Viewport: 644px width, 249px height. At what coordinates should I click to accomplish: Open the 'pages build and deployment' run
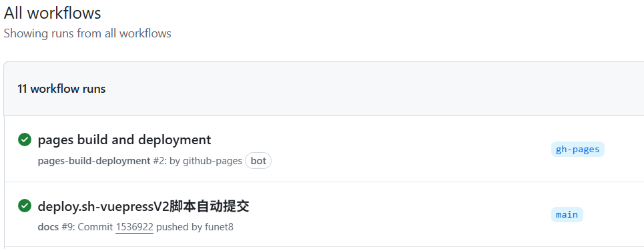click(x=124, y=140)
